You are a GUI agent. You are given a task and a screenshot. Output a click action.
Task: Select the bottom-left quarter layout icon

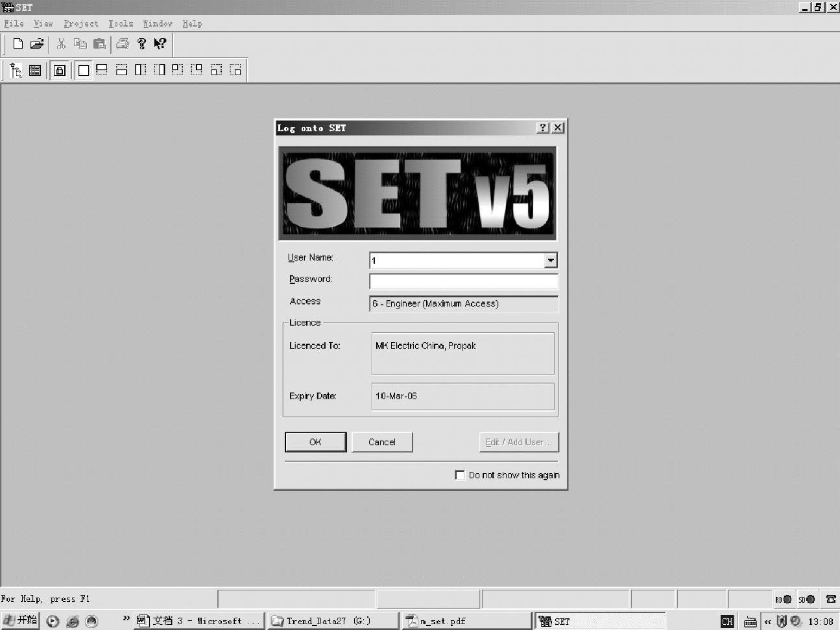pyautogui.click(x=216, y=70)
